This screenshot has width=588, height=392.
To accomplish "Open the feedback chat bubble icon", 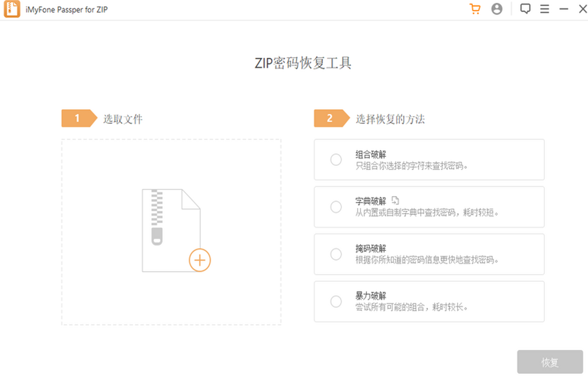I will 525,9.
